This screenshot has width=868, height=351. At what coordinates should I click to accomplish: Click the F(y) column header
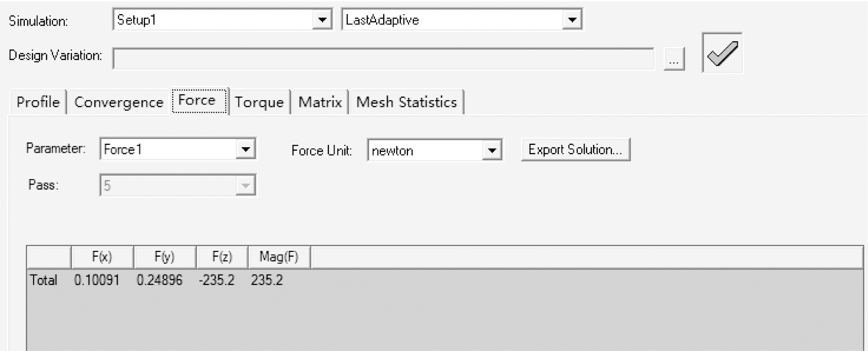[164, 257]
